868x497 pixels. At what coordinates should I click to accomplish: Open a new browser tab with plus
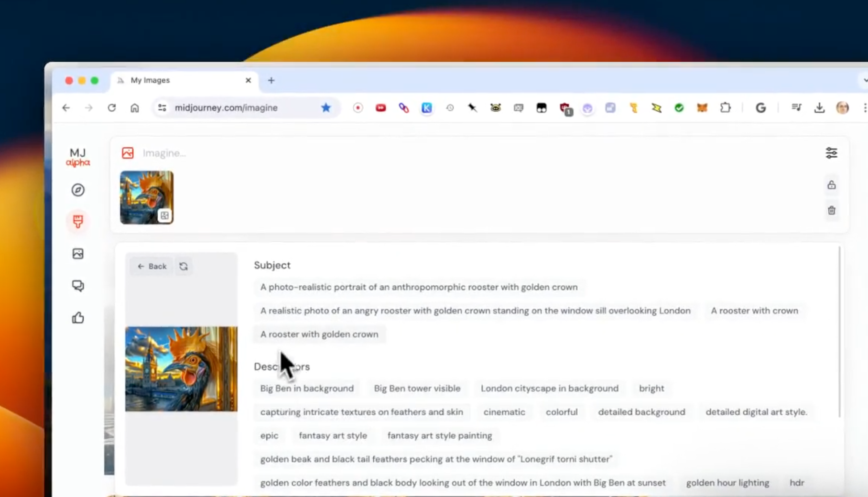point(271,80)
